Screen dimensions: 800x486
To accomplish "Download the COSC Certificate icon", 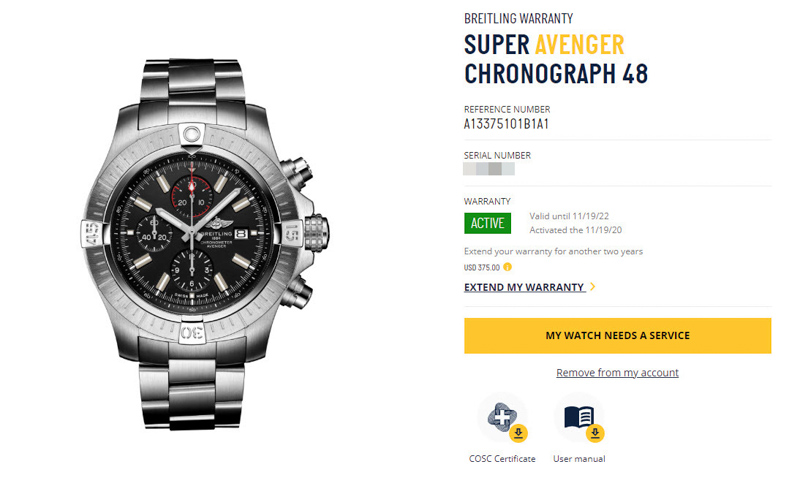I will (503, 418).
